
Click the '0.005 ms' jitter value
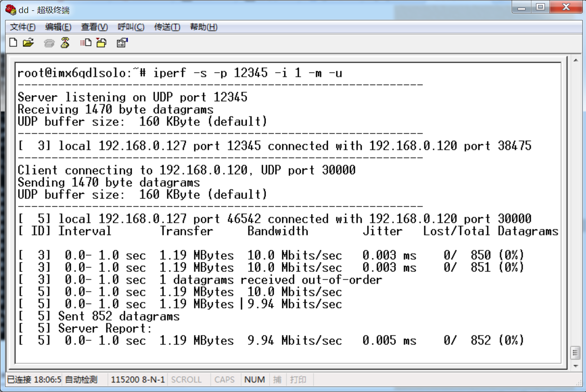click(389, 341)
